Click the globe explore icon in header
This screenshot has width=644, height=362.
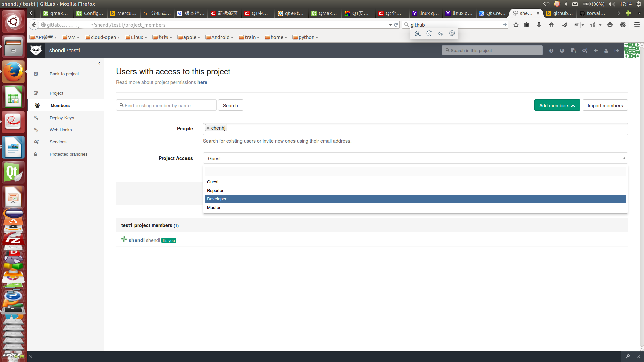click(x=562, y=51)
